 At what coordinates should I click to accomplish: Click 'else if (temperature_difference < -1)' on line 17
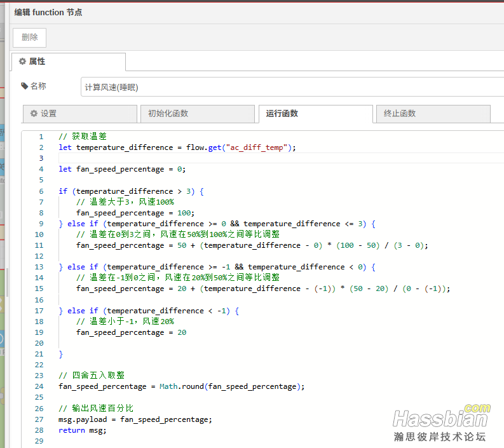149,311
